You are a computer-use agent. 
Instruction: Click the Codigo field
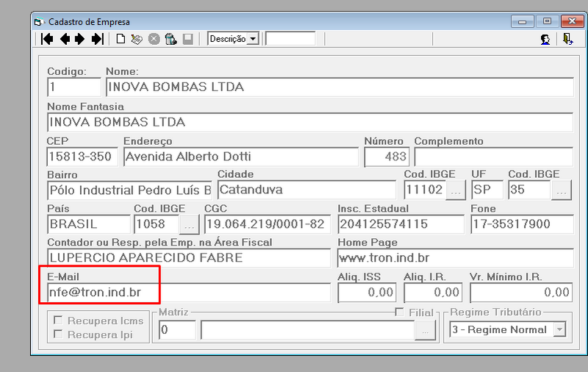pos(74,87)
